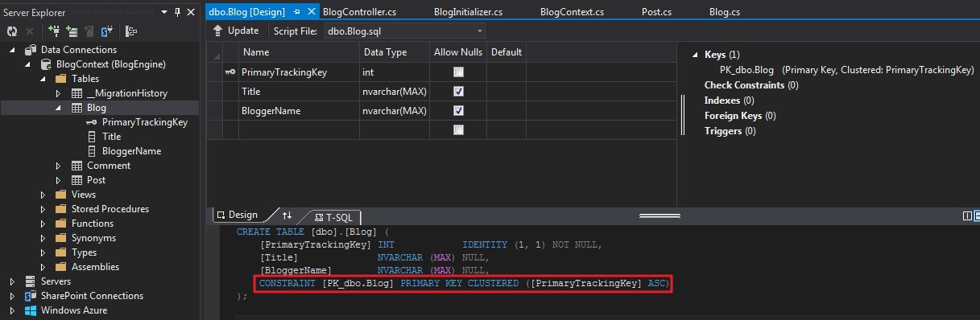Expand the Stored Procedures folder

tap(43, 209)
